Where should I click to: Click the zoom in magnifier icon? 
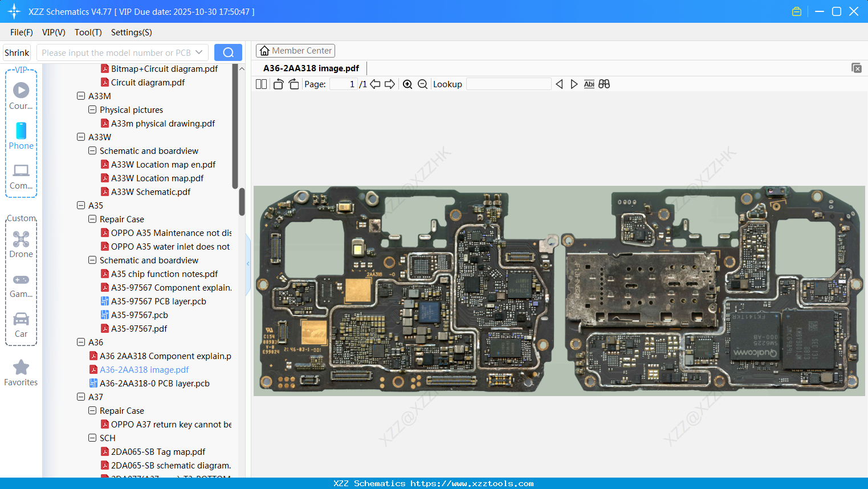click(407, 84)
